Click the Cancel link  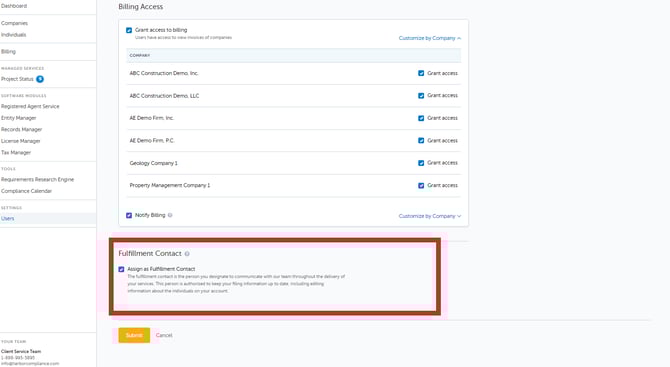coord(164,335)
